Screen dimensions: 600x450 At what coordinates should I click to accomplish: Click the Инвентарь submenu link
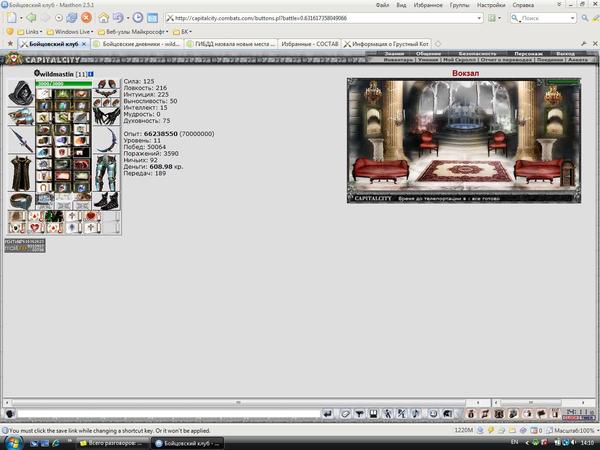tap(398, 60)
